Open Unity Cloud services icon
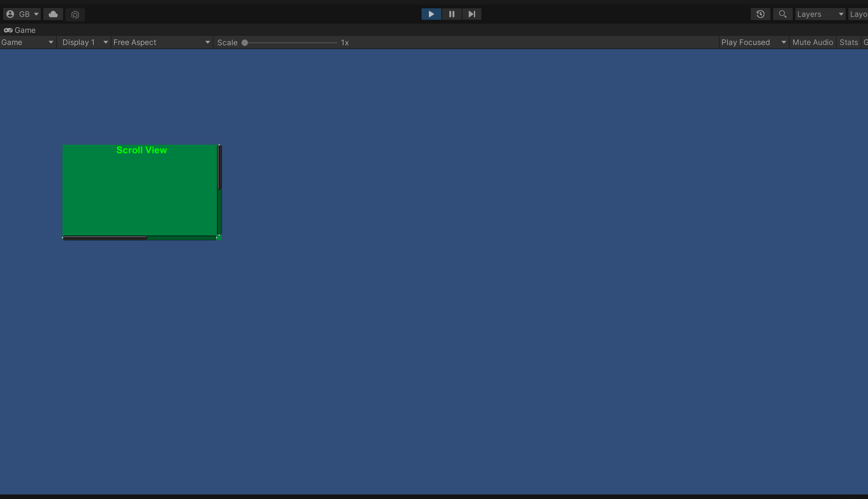The height and width of the screenshot is (499, 868). [x=53, y=14]
